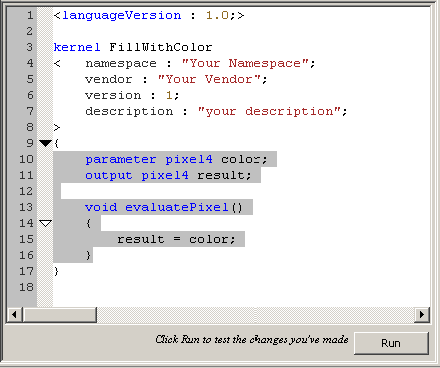The width and height of the screenshot is (440, 368).
Task: Click line number 18 in the gutter
Action: (26, 287)
